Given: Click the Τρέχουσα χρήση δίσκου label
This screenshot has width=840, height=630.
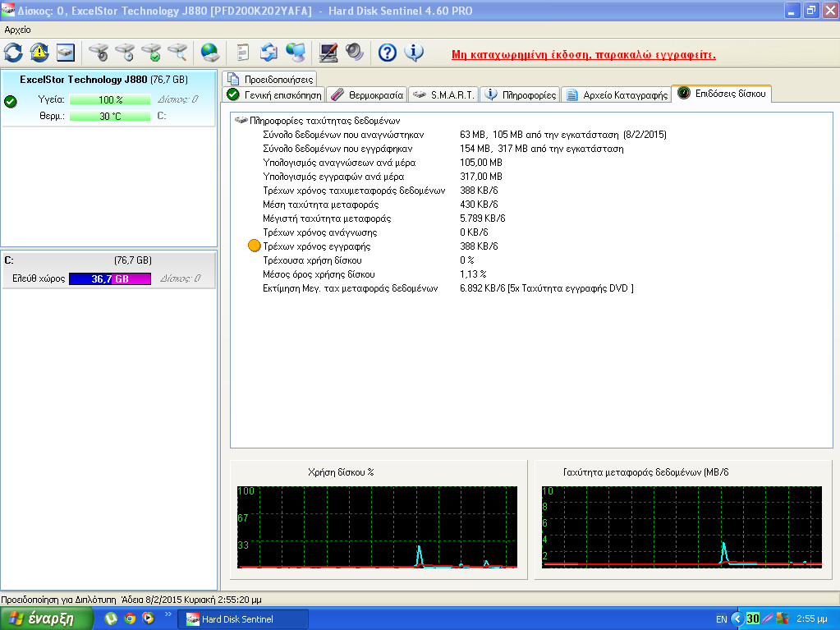Looking at the screenshot, I should pyautogui.click(x=312, y=260).
